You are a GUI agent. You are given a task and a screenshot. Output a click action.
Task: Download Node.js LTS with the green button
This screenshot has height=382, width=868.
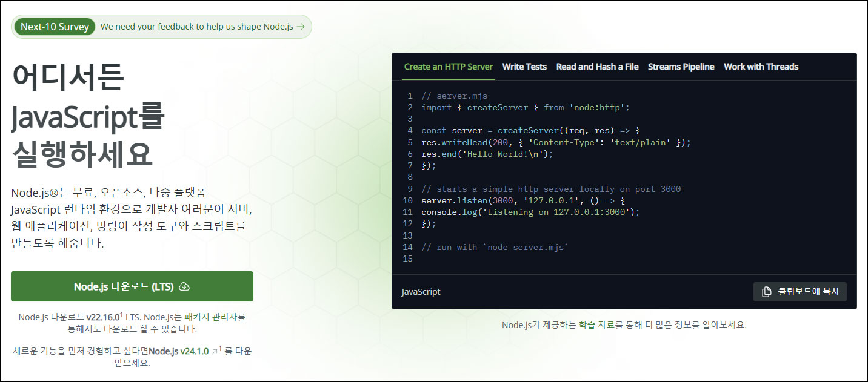[x=132, y=286]
